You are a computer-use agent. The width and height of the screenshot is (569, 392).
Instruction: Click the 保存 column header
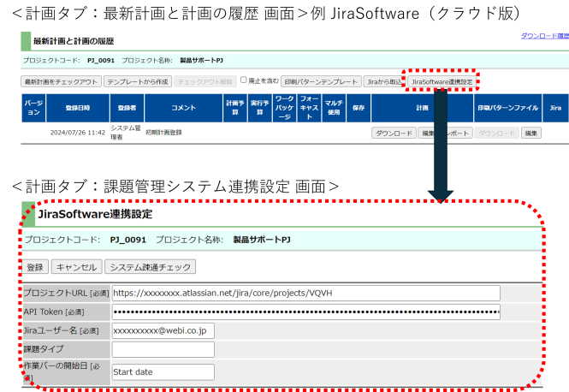[359, 108]
